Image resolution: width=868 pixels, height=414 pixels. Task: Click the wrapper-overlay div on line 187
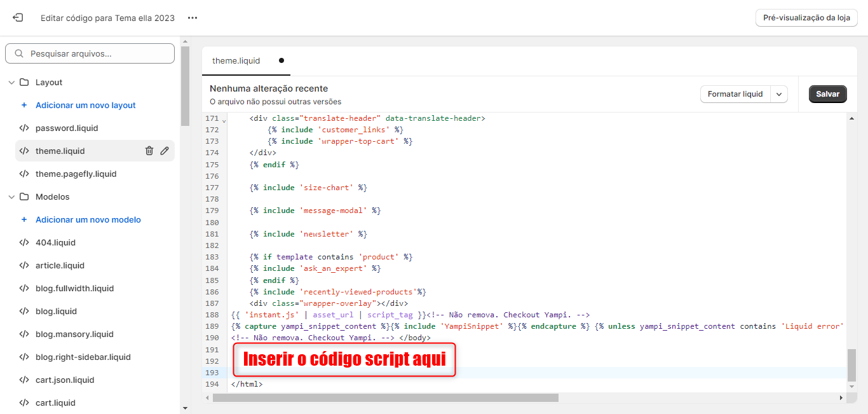[329, 303]
